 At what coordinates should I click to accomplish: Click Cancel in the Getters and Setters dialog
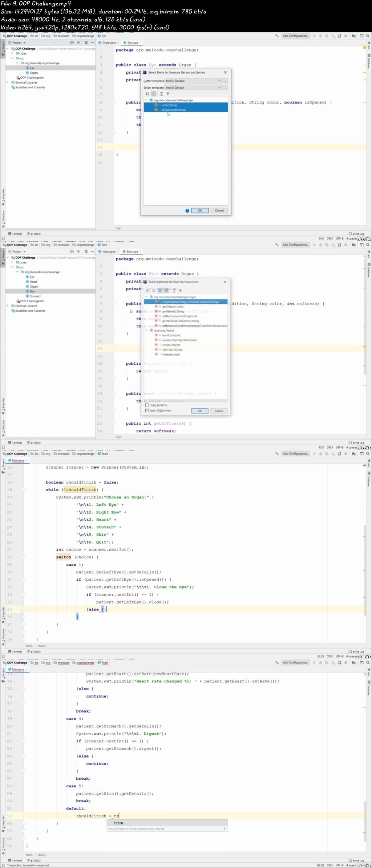[x=219, y=210]
